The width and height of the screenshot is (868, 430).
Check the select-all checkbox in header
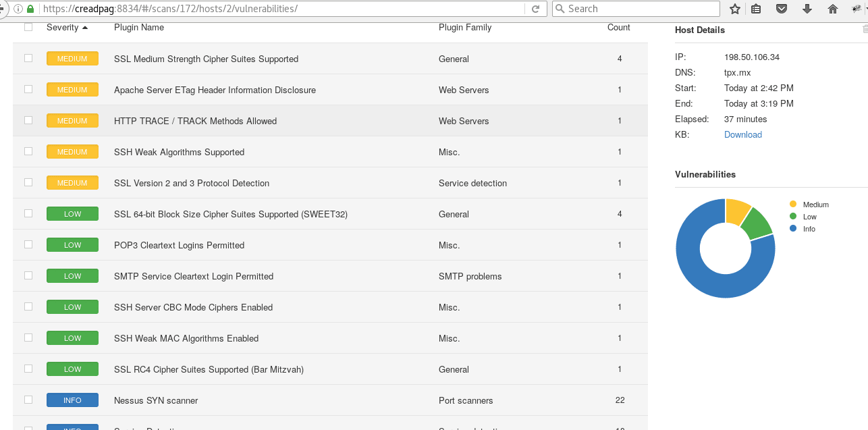point(28,28)
